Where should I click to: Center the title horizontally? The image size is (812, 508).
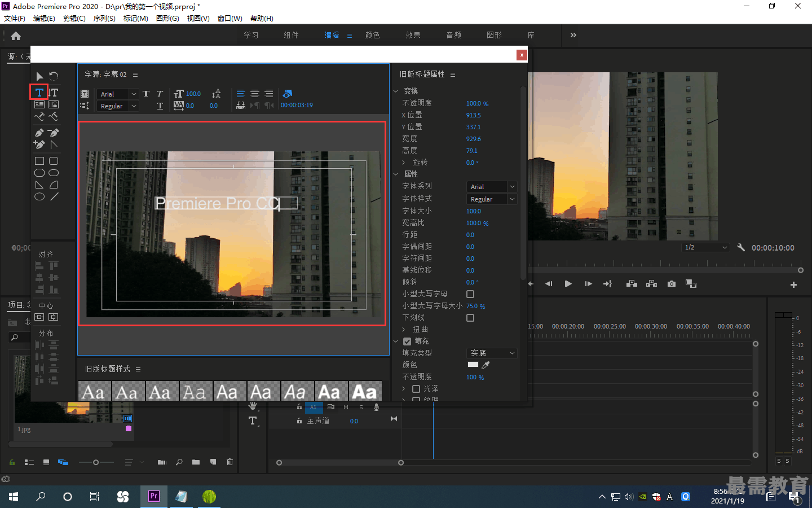54,317
